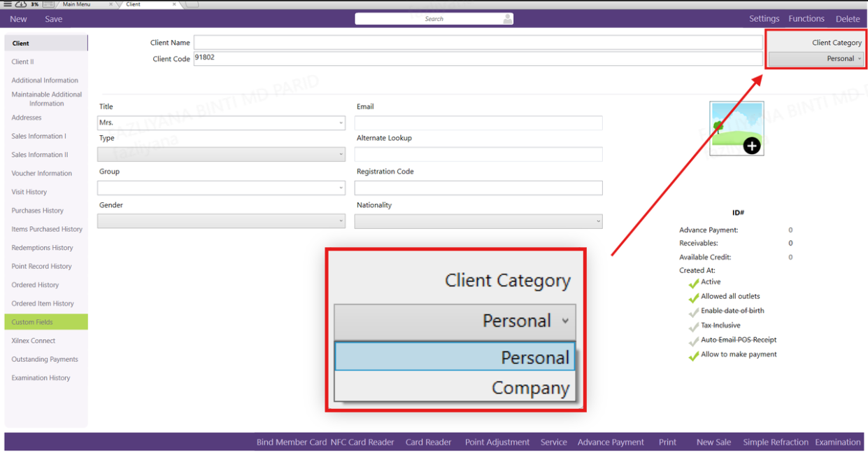This screenshot has height=453, width=868.
Task: Open Custom Fields in the sidebar
Action: (x=32, y=322)
